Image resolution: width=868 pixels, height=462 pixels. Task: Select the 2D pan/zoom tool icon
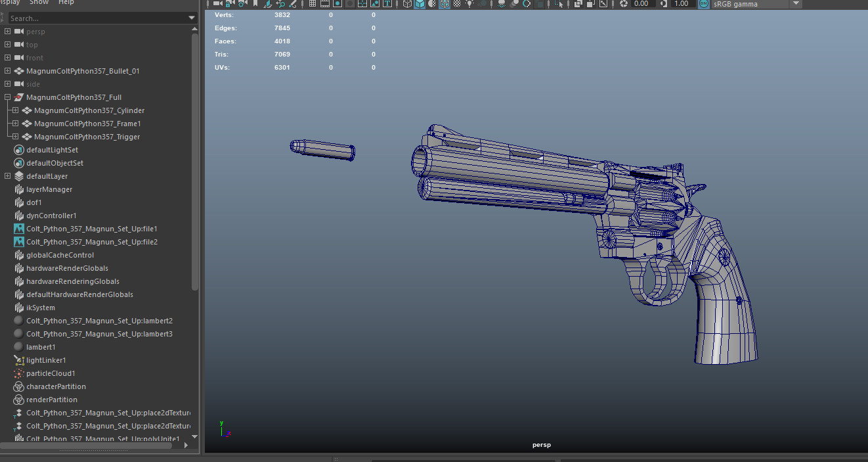pyautogui.click(x=281, y=4)
